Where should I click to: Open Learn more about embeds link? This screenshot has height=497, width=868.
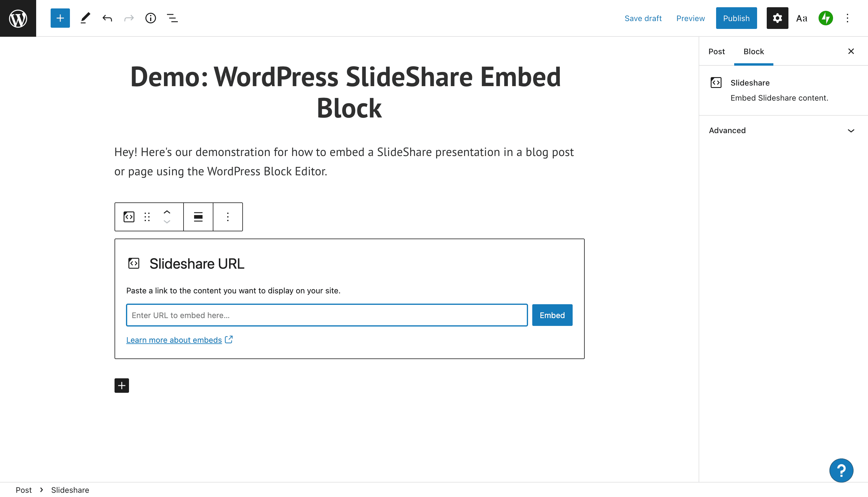click(x=174, y=340)
